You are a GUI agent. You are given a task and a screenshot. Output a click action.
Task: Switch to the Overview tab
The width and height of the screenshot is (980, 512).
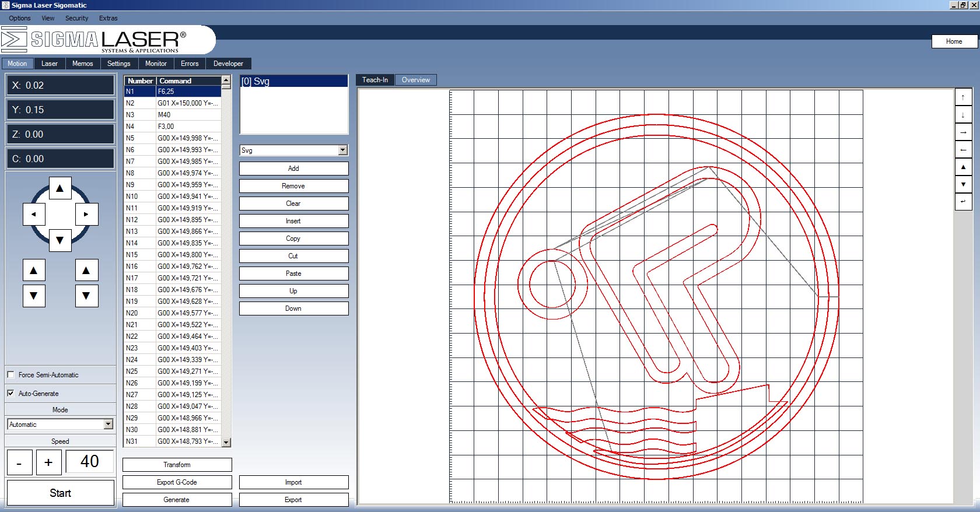coord(415,80)
